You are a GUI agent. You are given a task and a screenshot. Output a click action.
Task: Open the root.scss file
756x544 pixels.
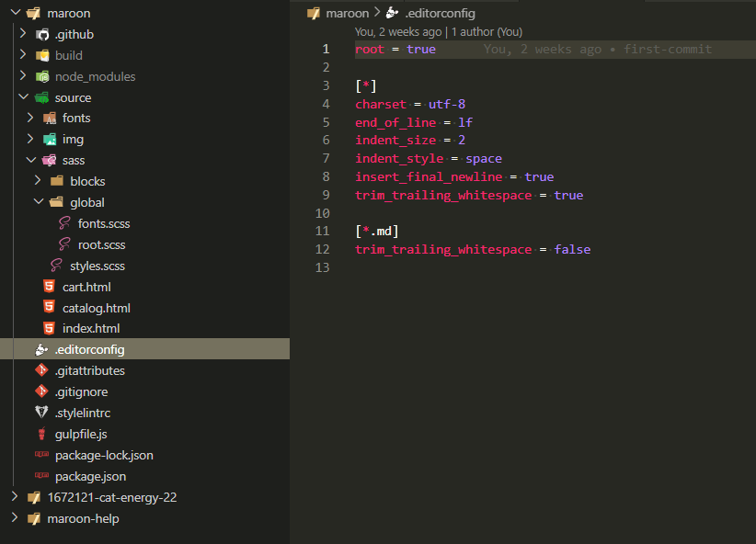tap(101, 244)
